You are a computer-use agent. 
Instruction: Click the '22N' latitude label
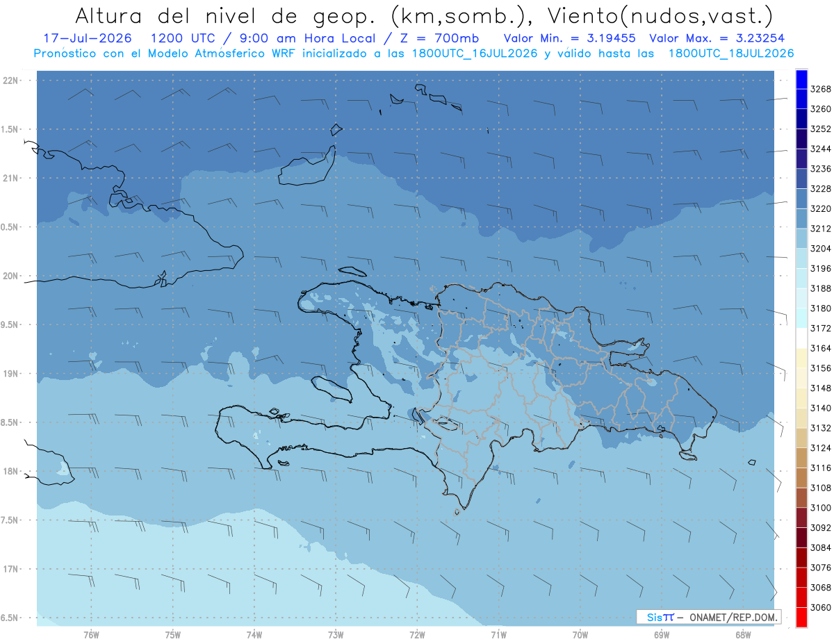click(10, 81)
